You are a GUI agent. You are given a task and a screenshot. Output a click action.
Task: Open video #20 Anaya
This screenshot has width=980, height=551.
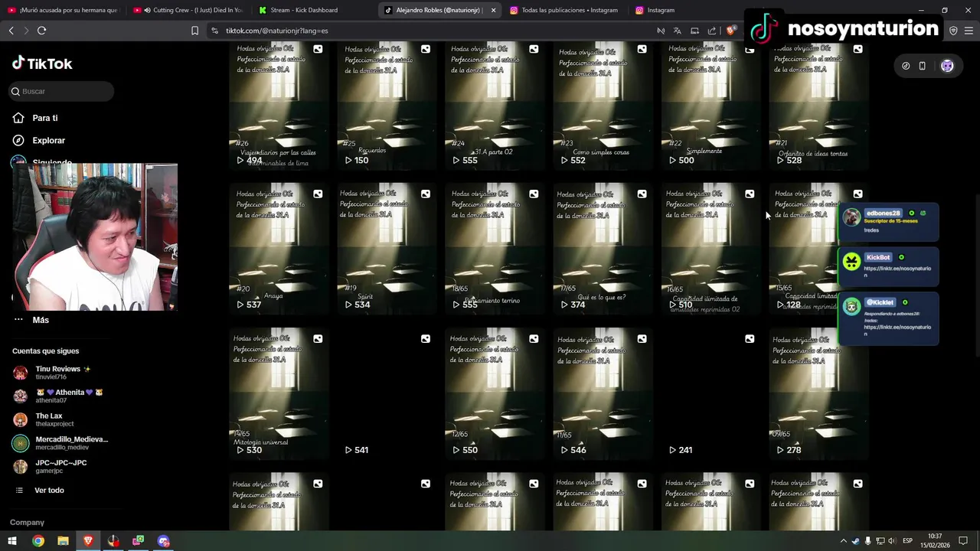tap(279, 249)
